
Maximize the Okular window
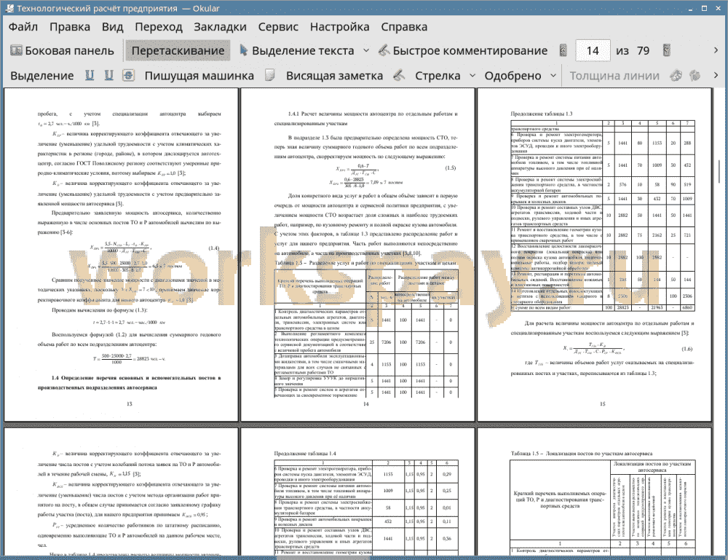pos(704,8)
